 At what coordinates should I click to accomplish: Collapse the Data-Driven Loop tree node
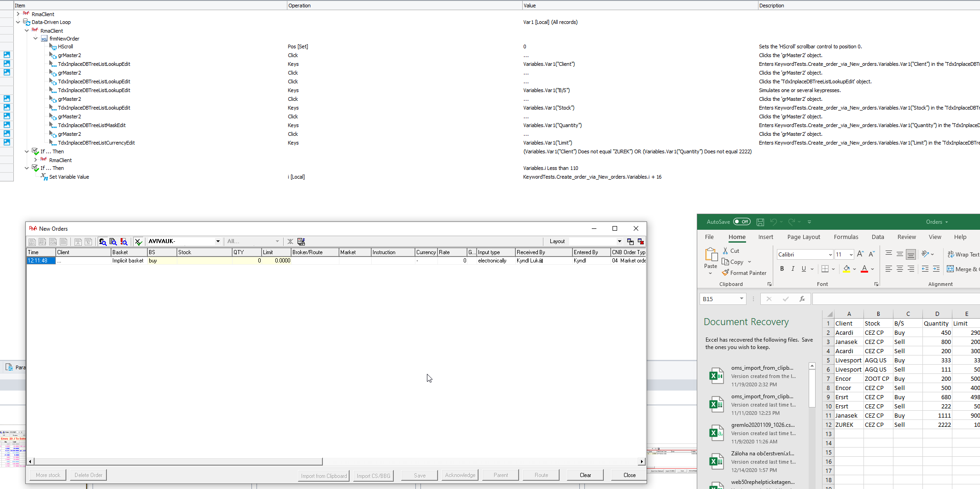tap(18, 22)
